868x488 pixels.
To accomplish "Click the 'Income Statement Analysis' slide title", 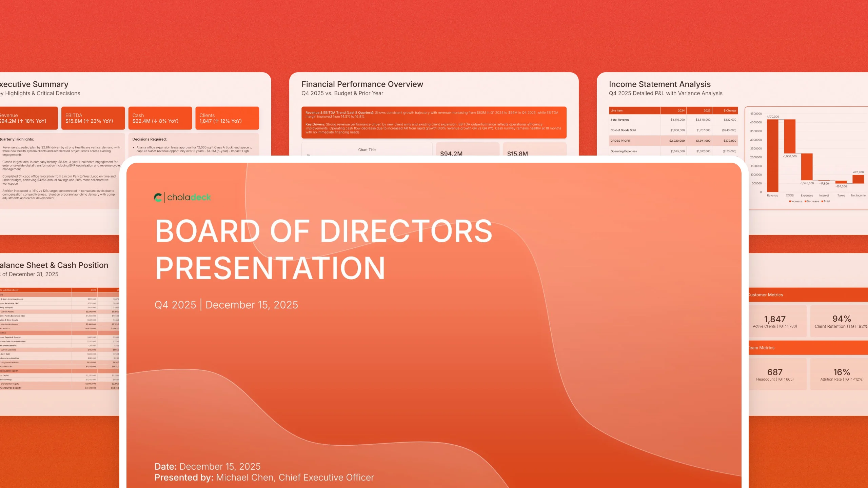I will click(x=659, y=84).
